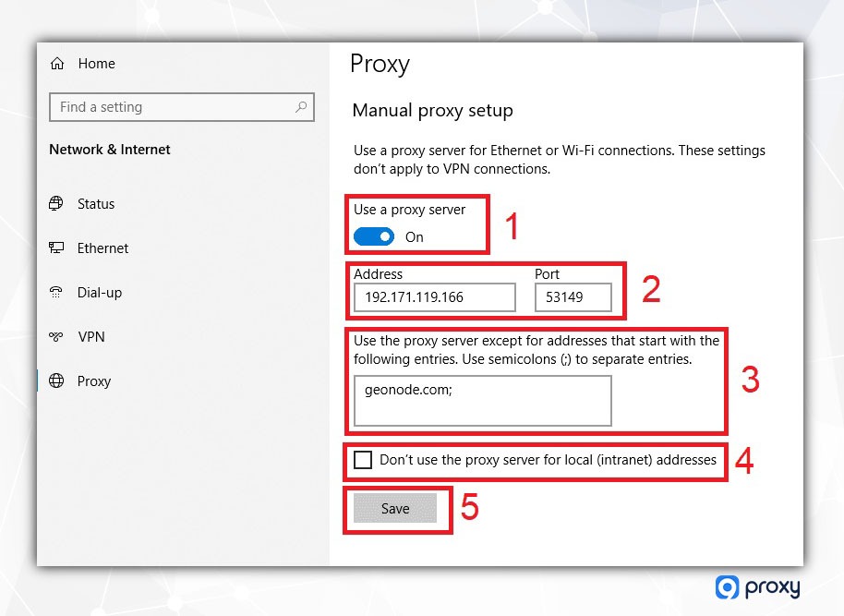844x616 pixels.
Task: Click the search magnifier icon
Action: 301,107
